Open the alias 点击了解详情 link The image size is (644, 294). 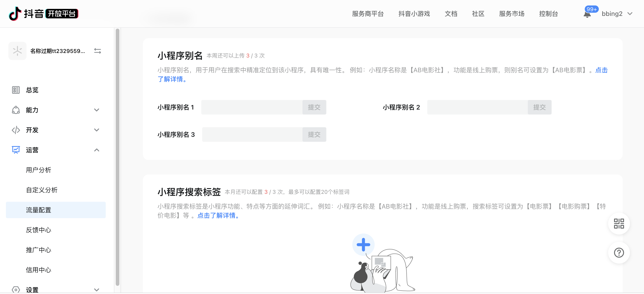click(x=601, y=70)
